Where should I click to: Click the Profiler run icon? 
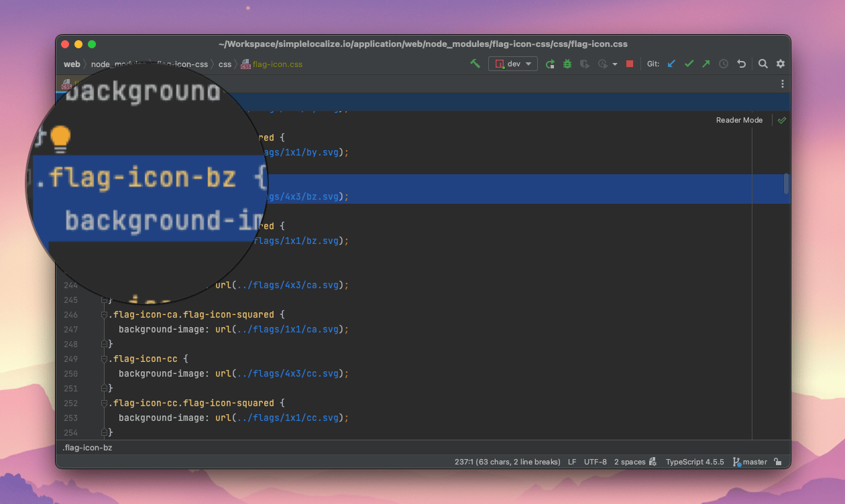click(602, 64)
